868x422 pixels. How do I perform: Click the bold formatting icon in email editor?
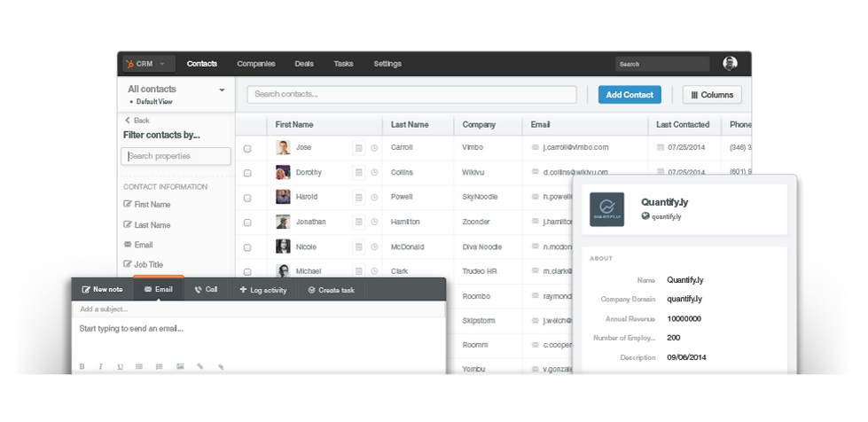pos(82,366)
